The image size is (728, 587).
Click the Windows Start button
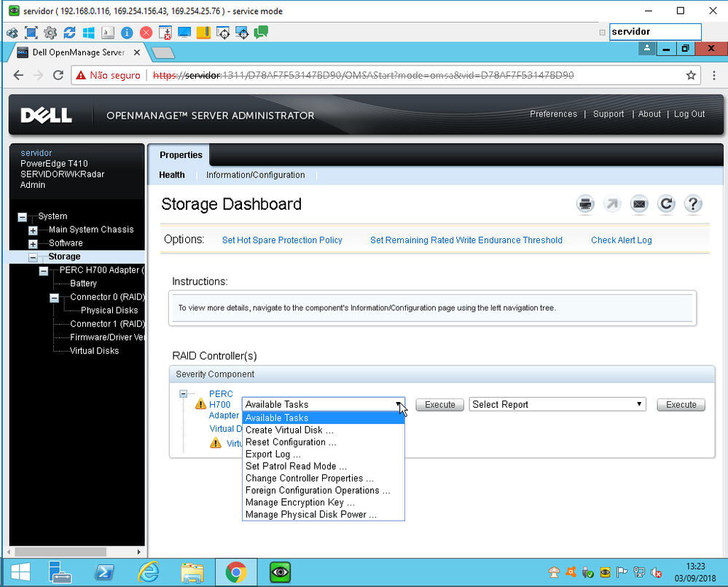pyautogui.click(x=20, y=572)
